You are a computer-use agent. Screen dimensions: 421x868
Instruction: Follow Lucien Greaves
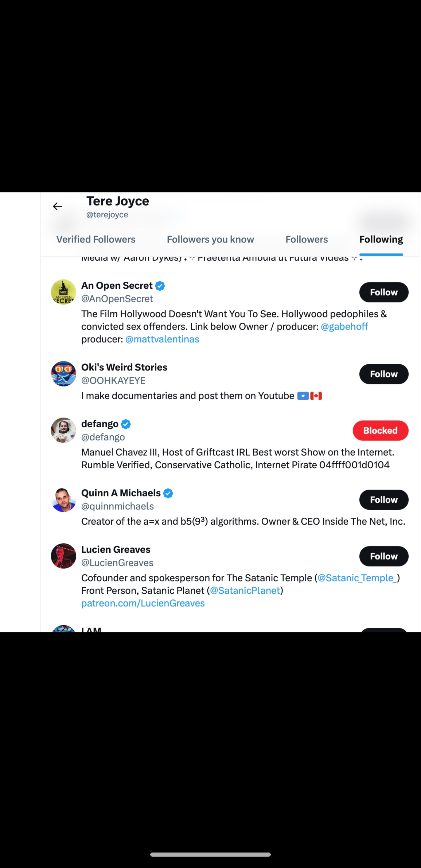tap(383, 556)
